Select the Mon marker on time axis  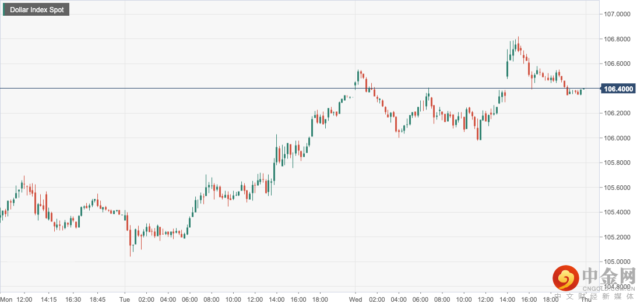[6, 299]
